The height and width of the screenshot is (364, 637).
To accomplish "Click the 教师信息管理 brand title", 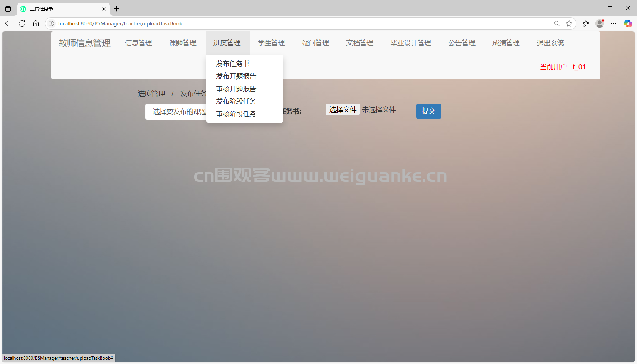I will point(84,43).
